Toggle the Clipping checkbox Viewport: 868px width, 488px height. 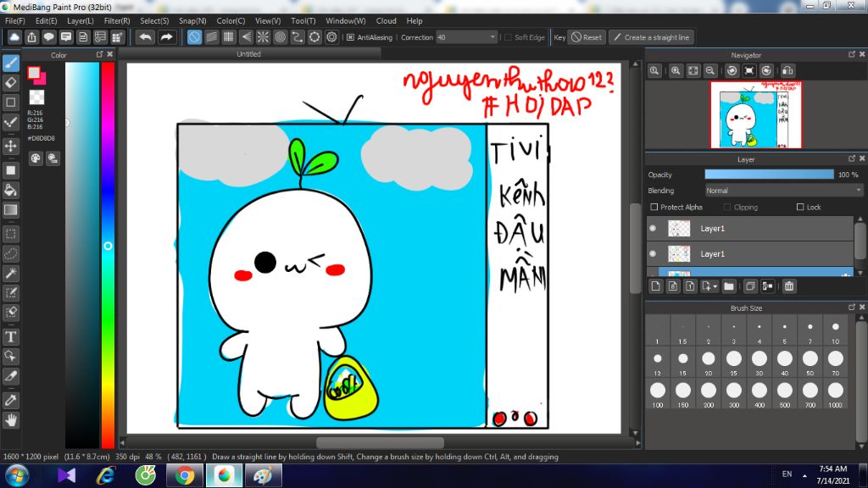727,207
